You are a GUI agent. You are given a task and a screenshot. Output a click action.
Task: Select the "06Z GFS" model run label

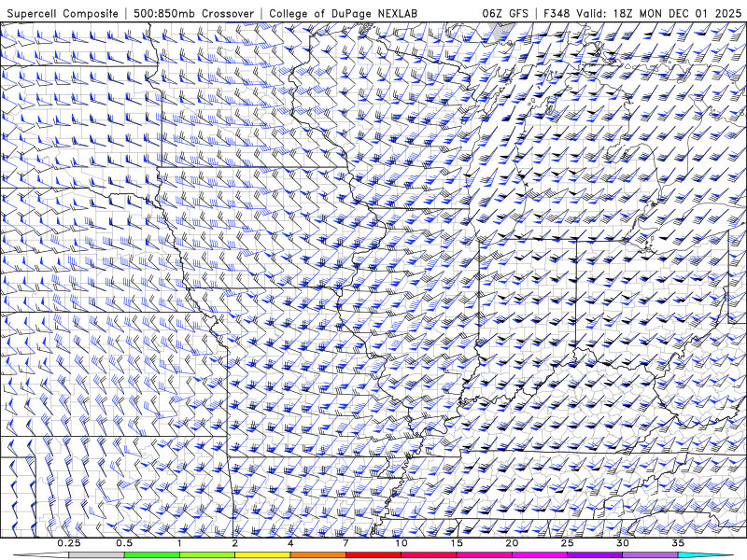(x=505, y=13)
